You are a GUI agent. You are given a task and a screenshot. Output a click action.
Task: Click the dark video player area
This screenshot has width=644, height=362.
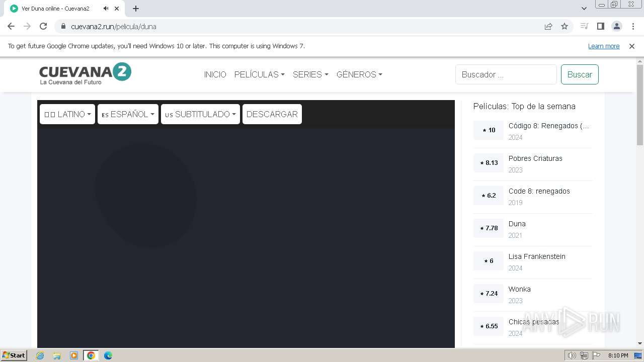click(x=246, y=237)
